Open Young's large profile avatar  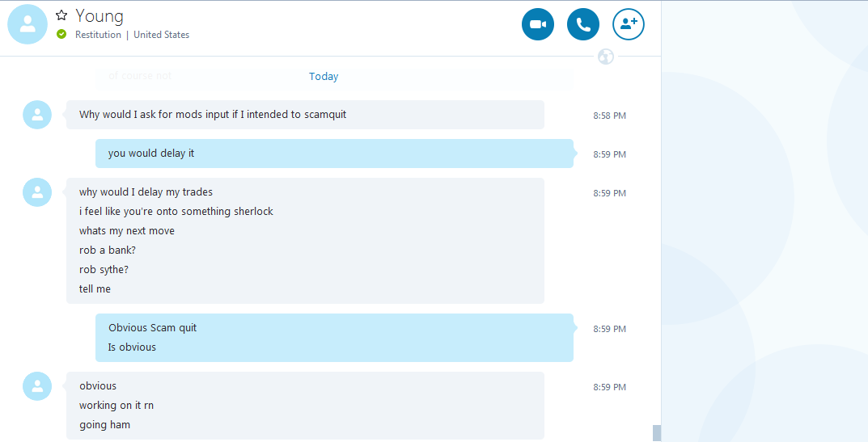[28, 24]
